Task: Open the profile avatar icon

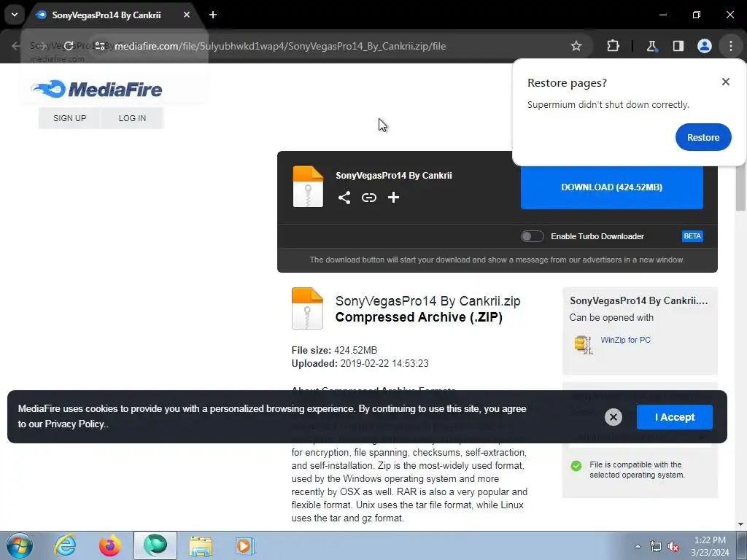Action: [704, 46]
